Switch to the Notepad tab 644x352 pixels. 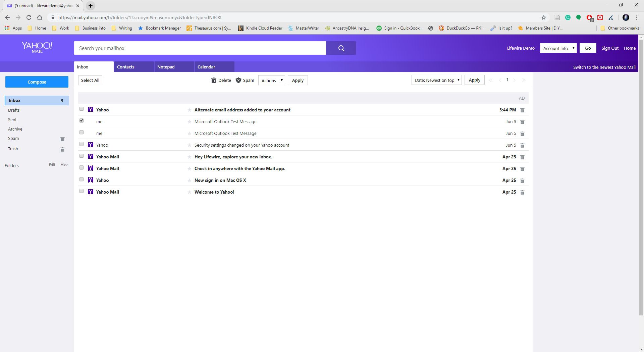coord(174,67)
